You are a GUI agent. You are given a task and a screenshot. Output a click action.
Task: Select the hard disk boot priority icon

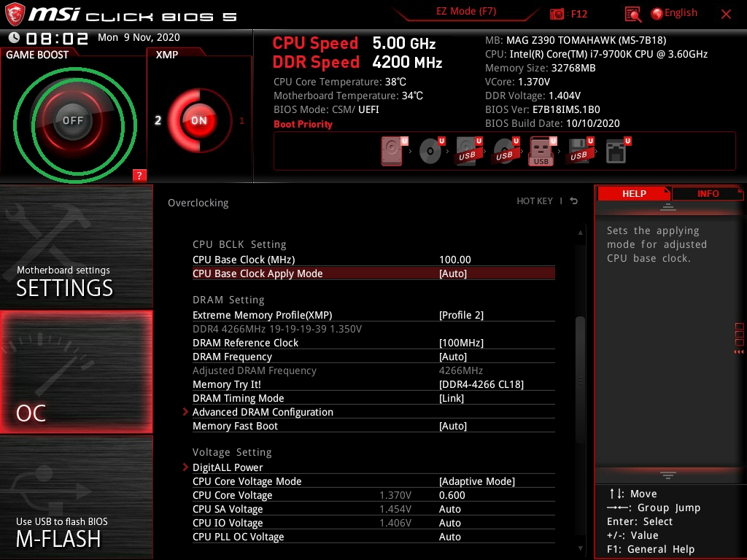click(393, 151)
